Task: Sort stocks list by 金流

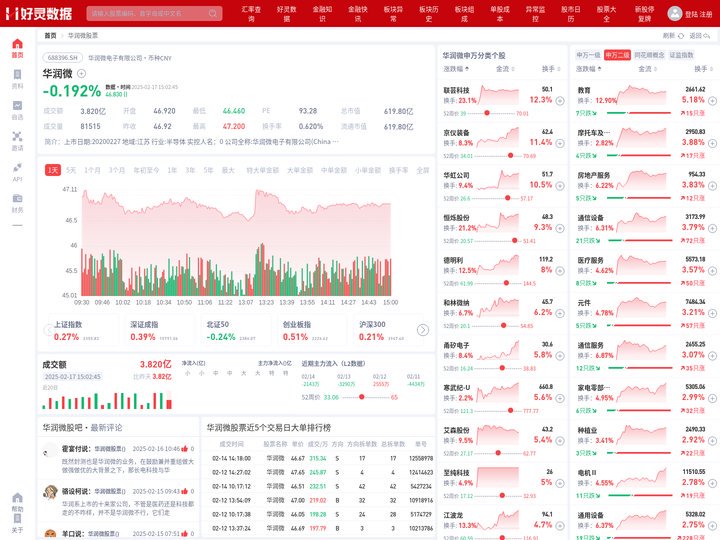Action: point(505,69)
